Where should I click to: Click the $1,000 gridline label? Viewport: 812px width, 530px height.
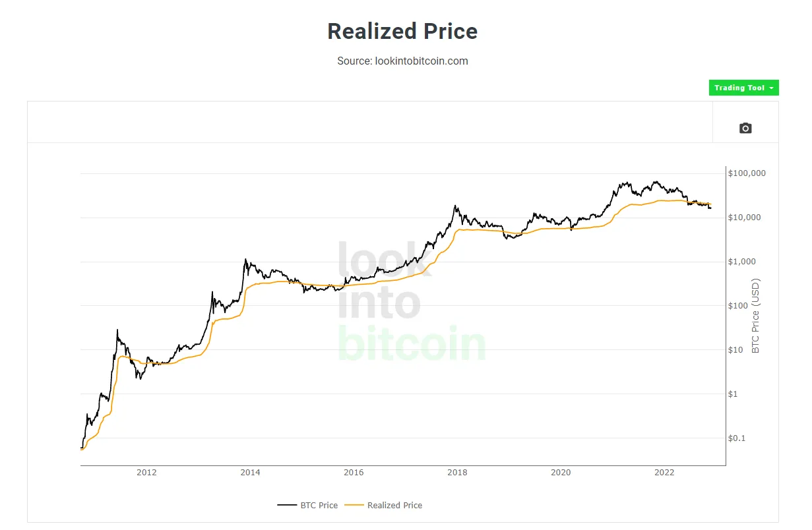(741, 261)
